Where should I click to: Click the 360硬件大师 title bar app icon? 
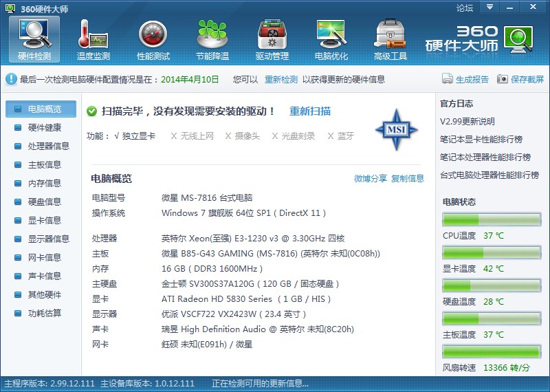(x=10, y=8)
